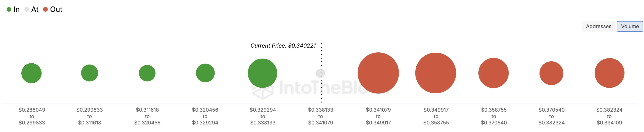
Task: Toggle the gray 'At' legend item
Action: pyautogui.click(x=31, y=9)
